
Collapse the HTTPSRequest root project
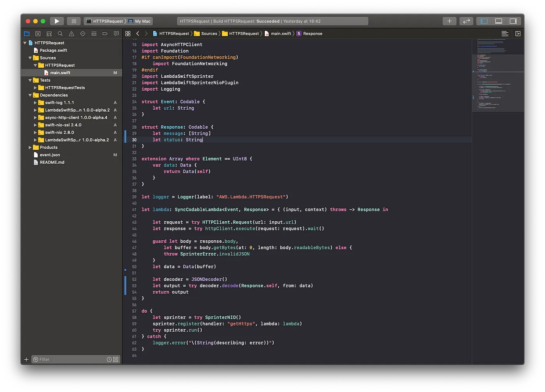[x=25, y=43]
